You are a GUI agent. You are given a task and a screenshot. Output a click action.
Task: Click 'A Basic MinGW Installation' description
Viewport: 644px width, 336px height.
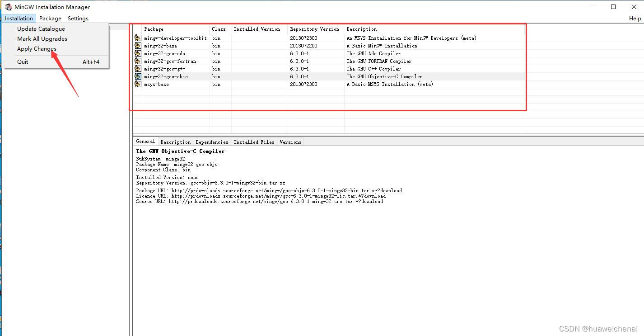click(x=382, y=46)
